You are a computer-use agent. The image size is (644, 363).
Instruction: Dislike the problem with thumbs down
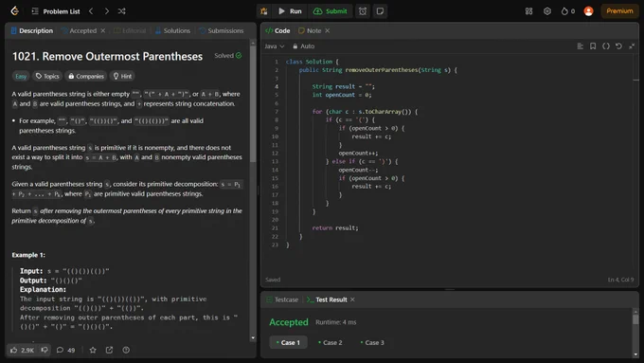(x=45, y=350)
